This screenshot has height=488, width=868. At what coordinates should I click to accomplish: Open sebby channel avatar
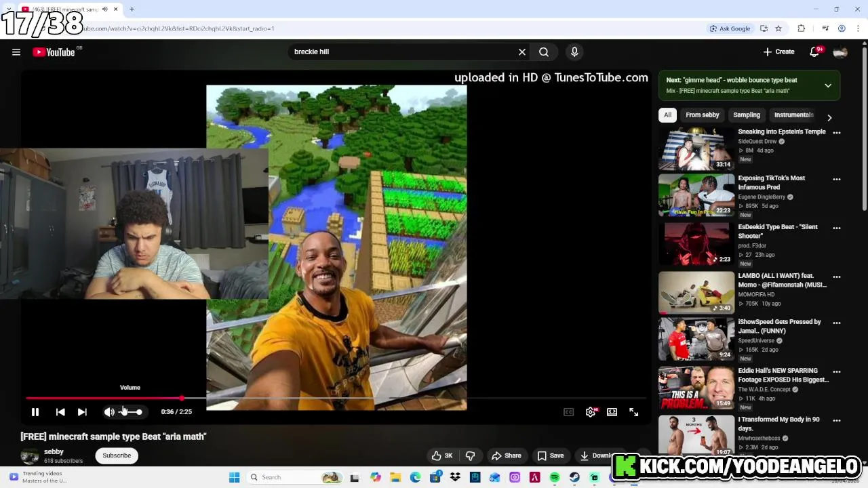tap(30, 456)
